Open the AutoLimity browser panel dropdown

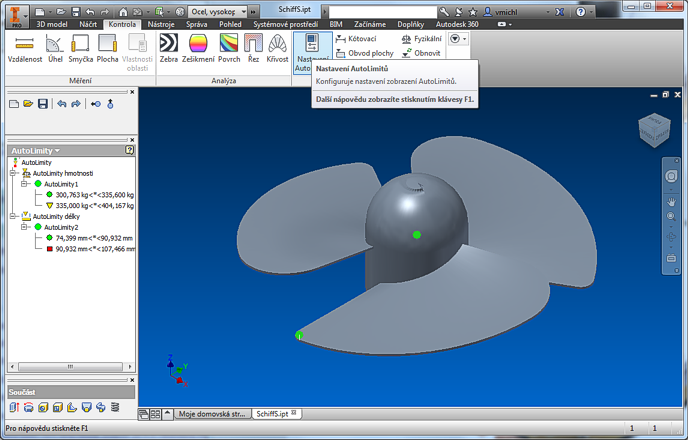(x=57, y=150)
